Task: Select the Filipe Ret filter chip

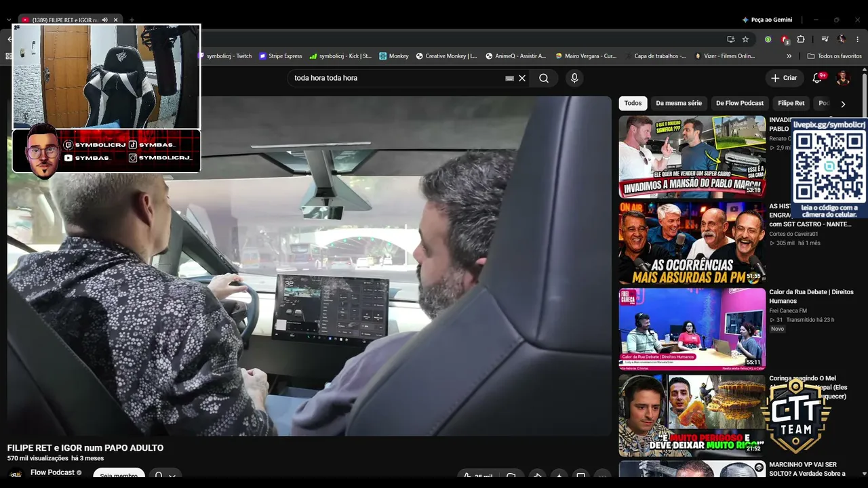Action: pyautogui.click(x=791, y=103)
